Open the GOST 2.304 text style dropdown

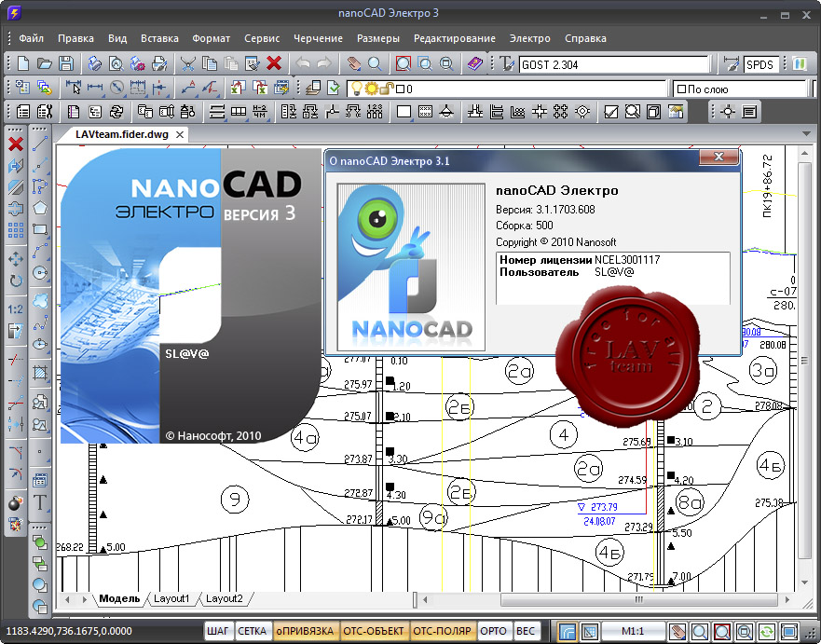[614, 64]
